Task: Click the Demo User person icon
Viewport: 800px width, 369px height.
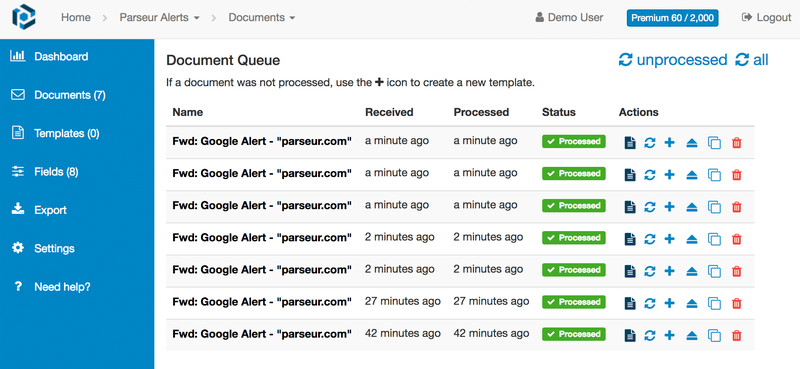Action: [540, 17]
